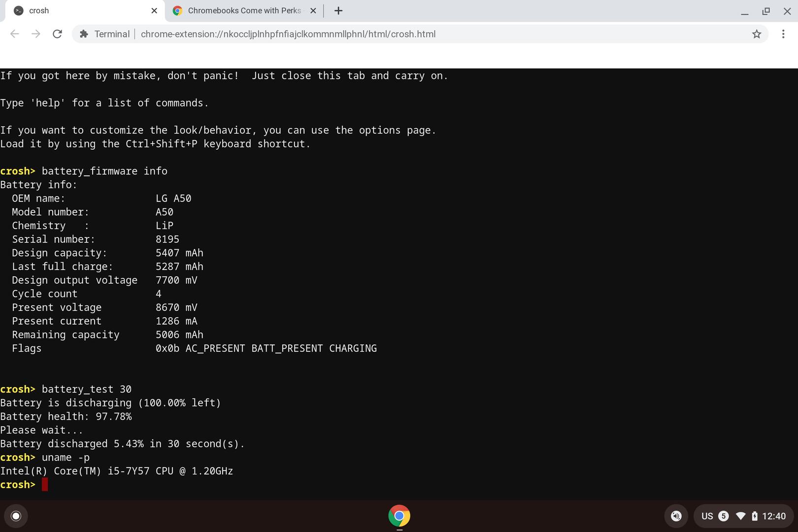Click the 'Intel(R) Core(TM) i5-7Y57' output line
Viewport: 798px width, 532px height.
coord(117,471)
